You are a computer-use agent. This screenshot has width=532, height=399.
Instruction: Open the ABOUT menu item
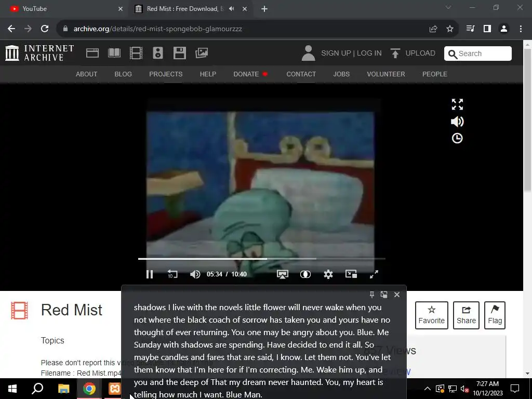coord(87,74)
